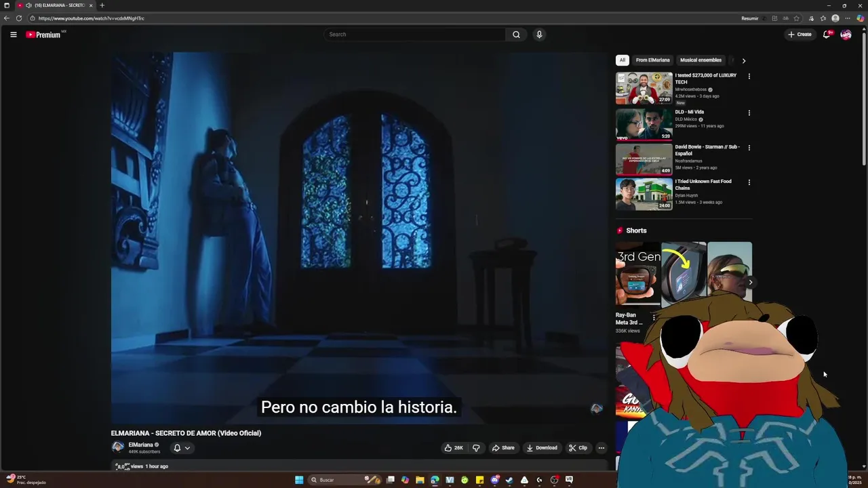Create a Clip of the video
Screen dimensions: 868x488
tap(578, 448)
